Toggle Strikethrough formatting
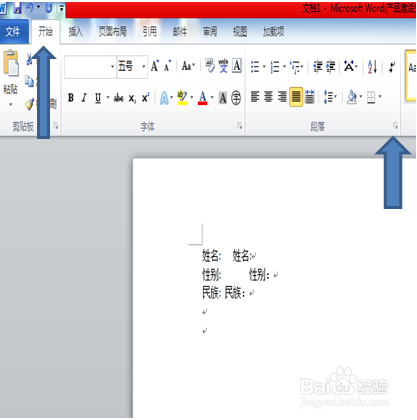 click(x=119, y=98)
